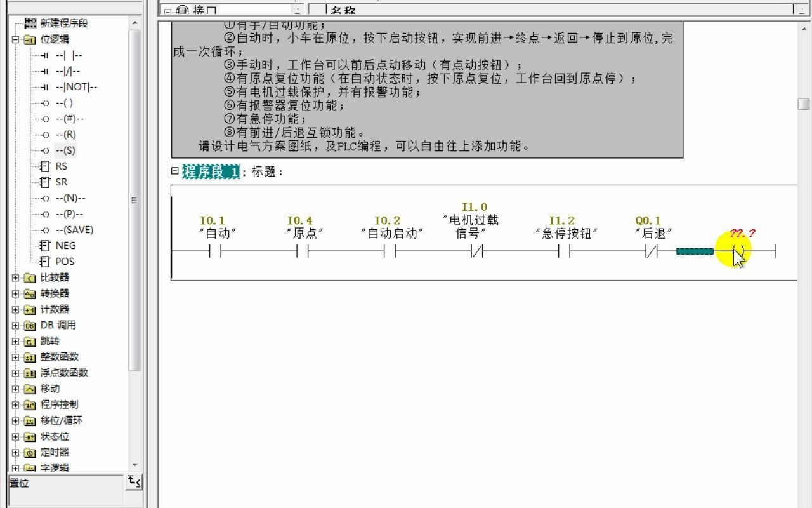812x508 pixels.
Task: Select the reset coil --(R)
Action: [x=65, y=135]
